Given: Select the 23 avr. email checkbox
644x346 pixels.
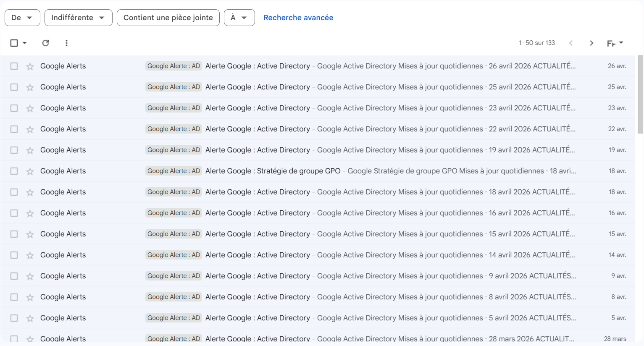Looking at the screenshot, I should [x=14, y=108].
